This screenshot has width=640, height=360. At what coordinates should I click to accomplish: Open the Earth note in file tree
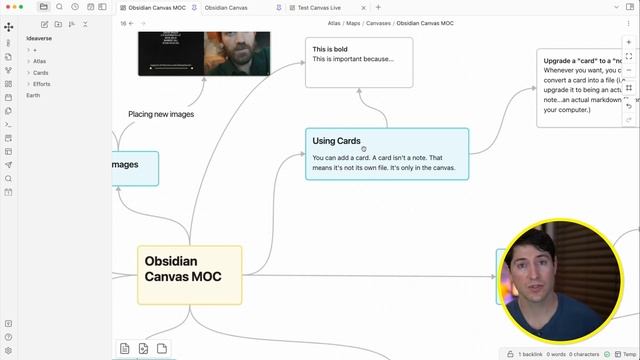coord(33,95)
